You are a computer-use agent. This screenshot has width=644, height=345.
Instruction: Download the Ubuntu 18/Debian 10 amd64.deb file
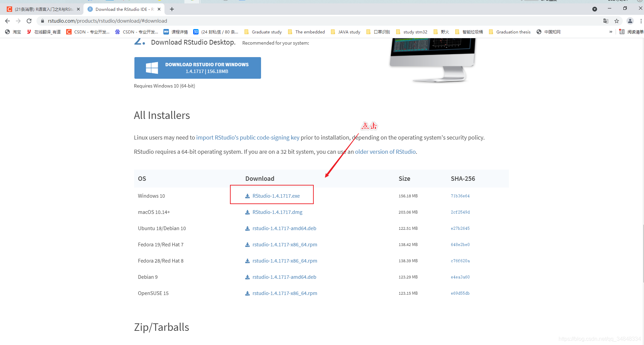click(284, 228)
